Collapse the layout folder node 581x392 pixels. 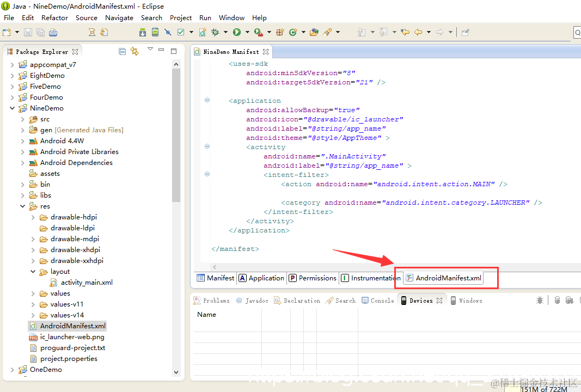tap(33, 272)
